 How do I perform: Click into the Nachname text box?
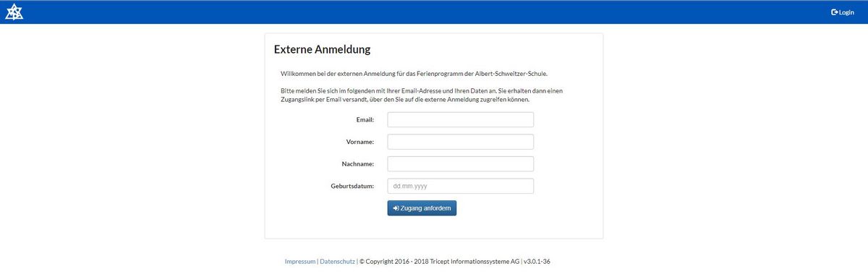461,164
